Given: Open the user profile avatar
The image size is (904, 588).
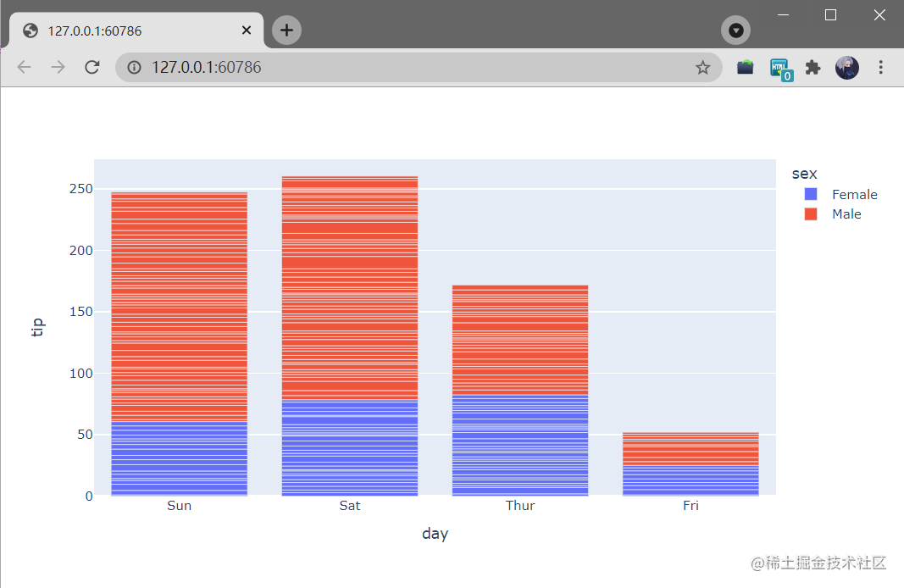Looking at the screenshot, I should pos(847,68).
